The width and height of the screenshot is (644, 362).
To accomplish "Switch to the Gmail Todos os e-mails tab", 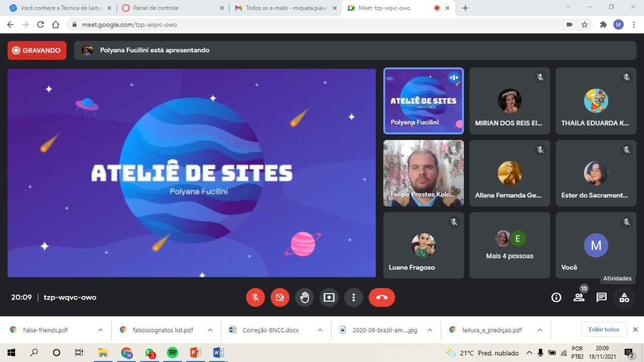I will [x=282, y=8].
